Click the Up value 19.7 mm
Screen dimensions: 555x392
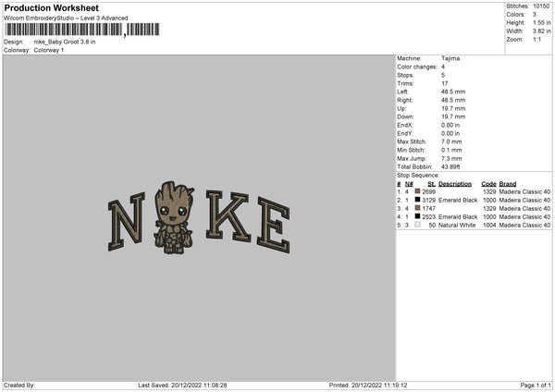(x=453, y=108)
